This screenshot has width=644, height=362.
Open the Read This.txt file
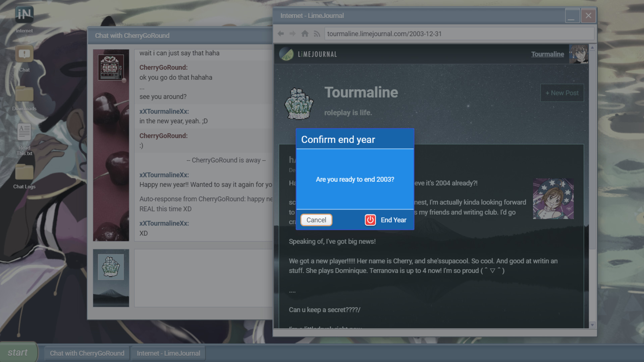(24, 135)
